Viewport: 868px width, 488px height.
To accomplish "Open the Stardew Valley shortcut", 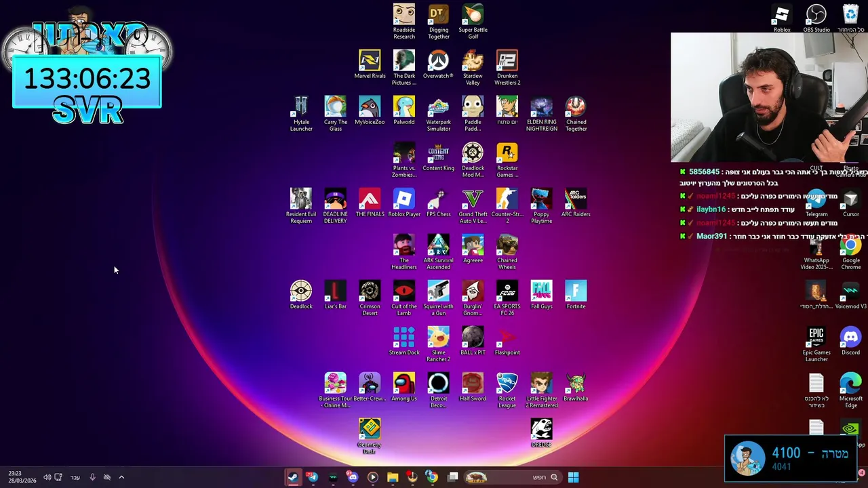I will coord(473,68).
